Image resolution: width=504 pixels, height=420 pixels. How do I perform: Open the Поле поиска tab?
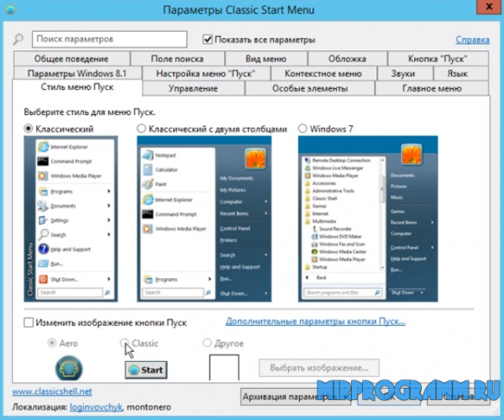click(177, 59)
